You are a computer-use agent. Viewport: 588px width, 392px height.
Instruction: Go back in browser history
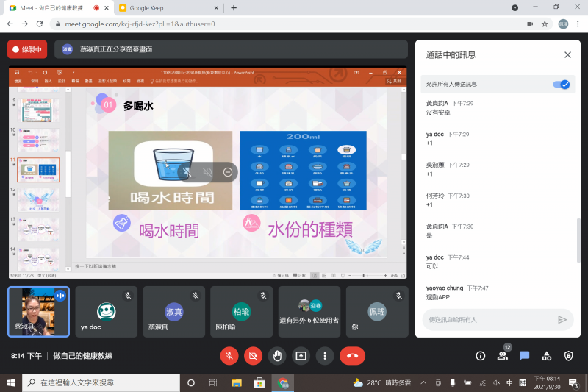(10, 24)
